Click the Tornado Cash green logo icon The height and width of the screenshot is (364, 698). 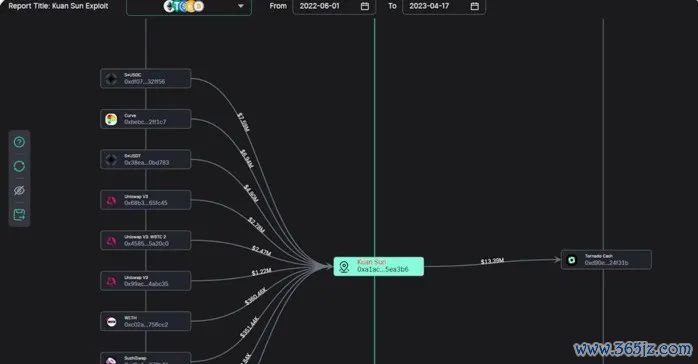pos(572,260)
